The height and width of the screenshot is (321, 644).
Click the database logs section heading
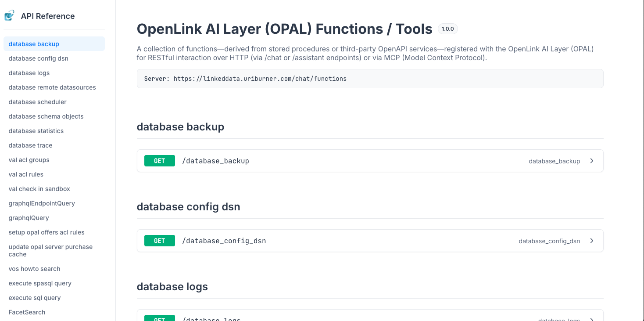[x=172, y=287]
